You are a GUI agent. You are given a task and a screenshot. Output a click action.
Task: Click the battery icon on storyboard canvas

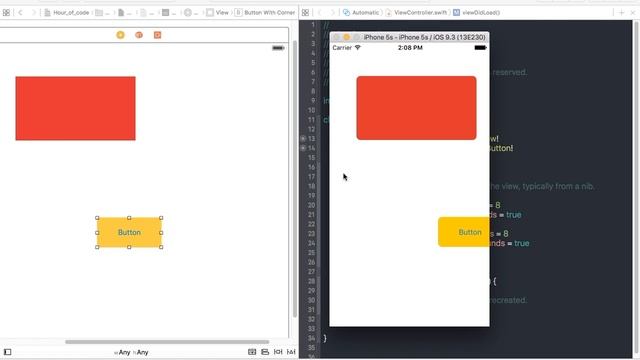pos(278,48)
